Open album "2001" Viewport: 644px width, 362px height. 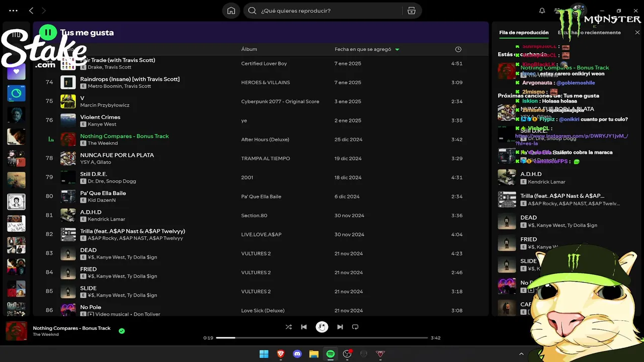[247, 177]
